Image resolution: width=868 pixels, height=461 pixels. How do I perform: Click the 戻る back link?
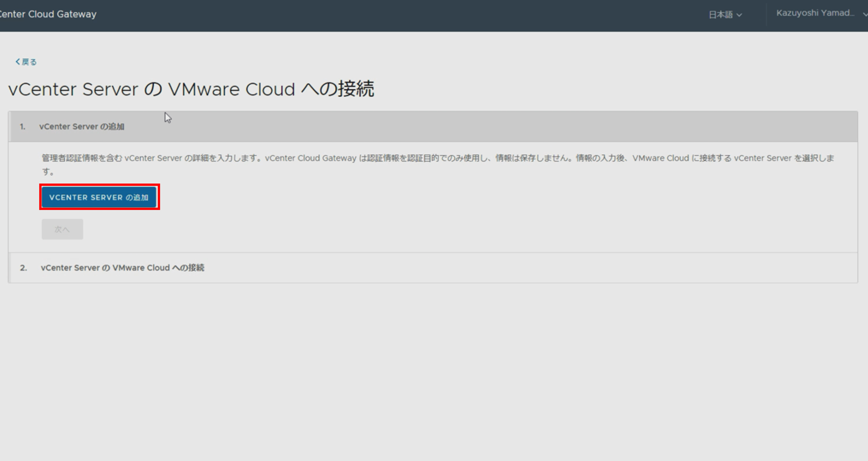tap(26, 62)
